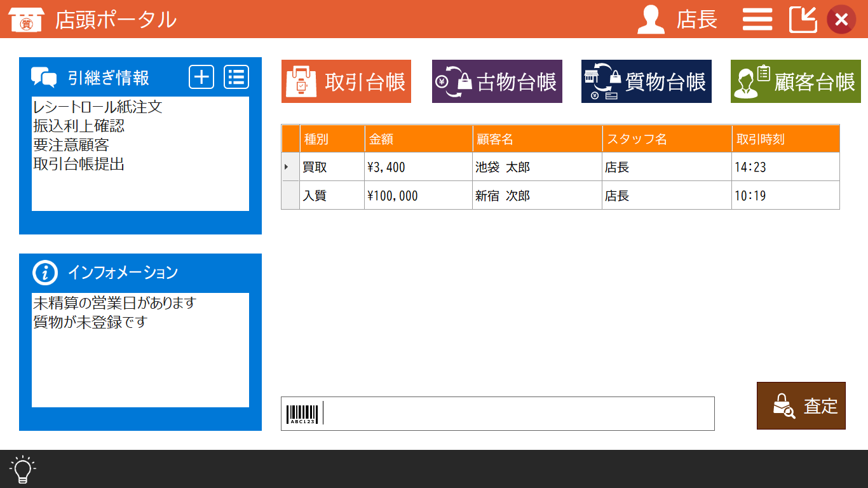Select 振込利上確認 note
Image resolution: width=868 pixels, height=488 pixels.
coord(79,126)
